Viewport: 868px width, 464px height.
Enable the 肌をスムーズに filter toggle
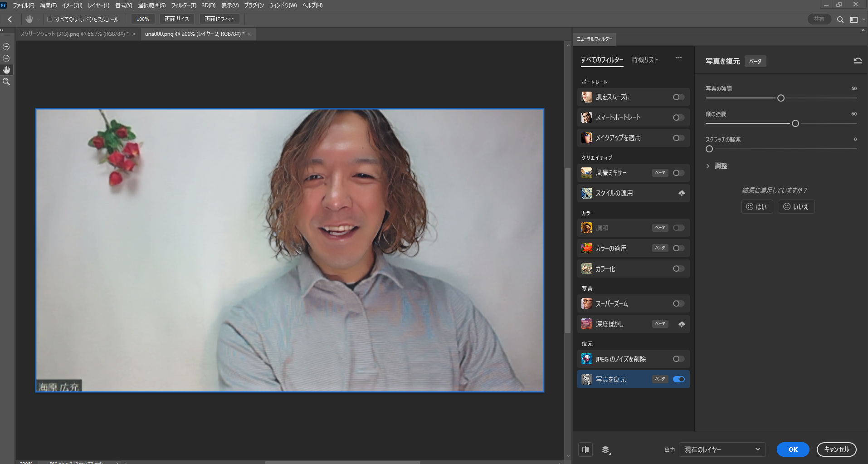[678, 97]
